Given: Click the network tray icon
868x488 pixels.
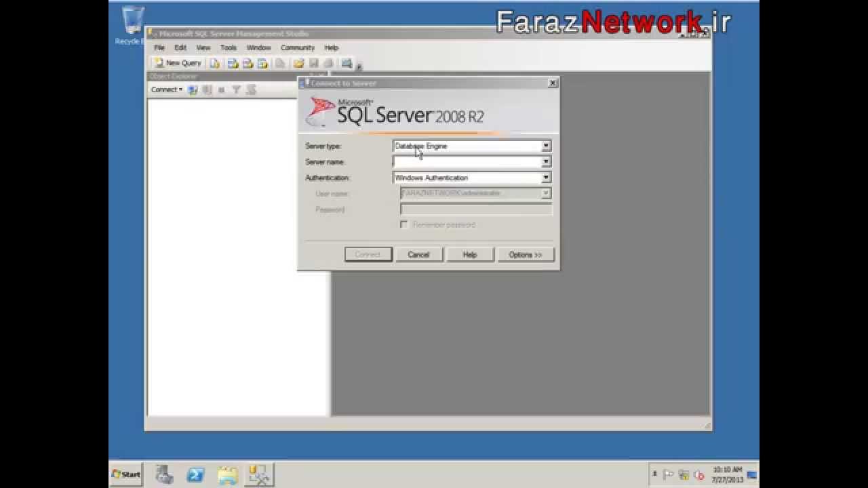Looking at the screenshot, I should pos(684,474).
